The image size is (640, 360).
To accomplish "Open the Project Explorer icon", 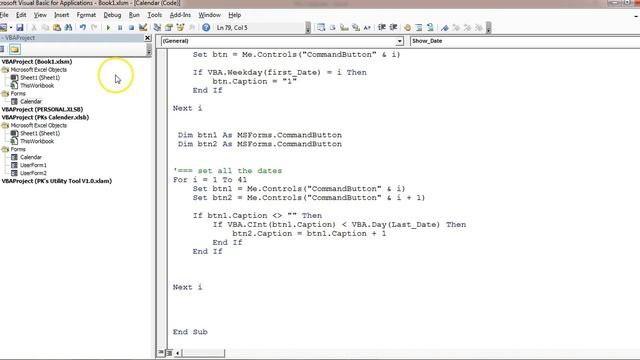I will (157, 27).
